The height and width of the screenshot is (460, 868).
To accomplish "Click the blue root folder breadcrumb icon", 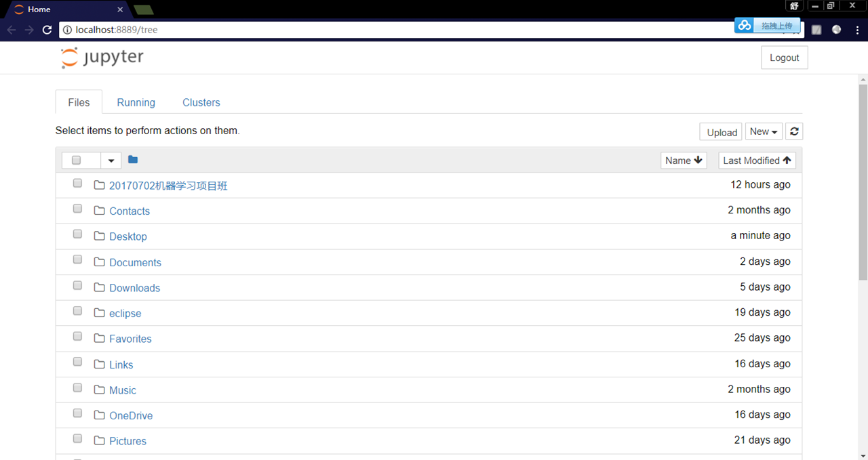I will pyautogui.click(x=133, y=160).
